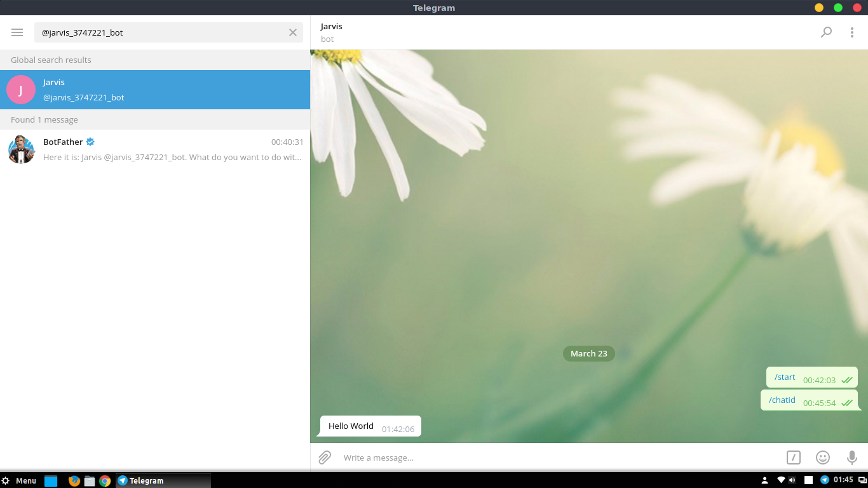Open bot commands slash button
This screenshot has width=868, height=488.
pyautogui.click(x=793, y=457)
